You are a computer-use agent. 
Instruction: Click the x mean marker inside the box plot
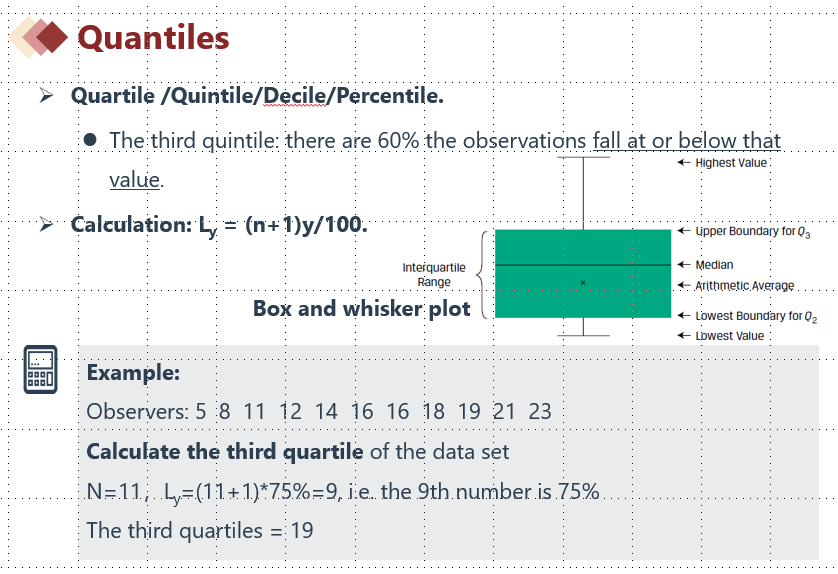583,283
